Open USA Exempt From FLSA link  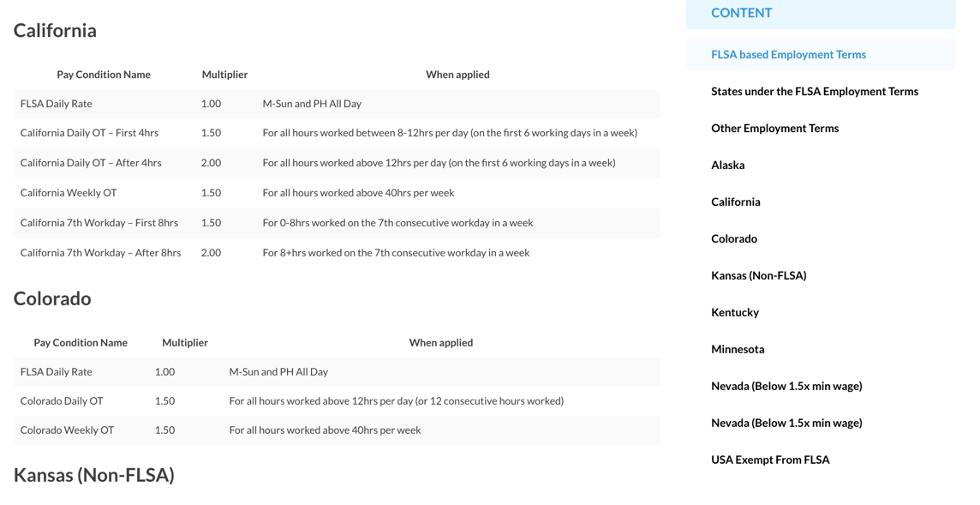click(769, 460)
